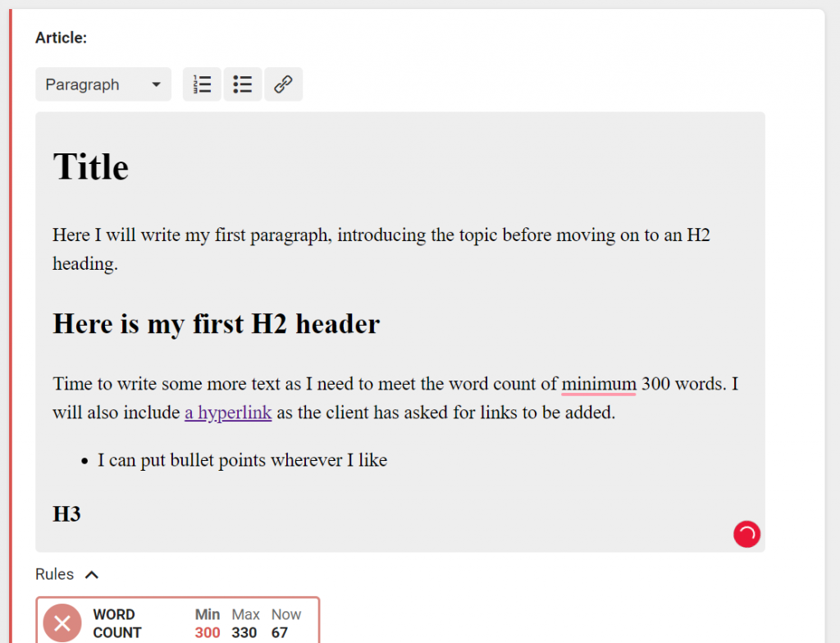Click the 'Rules' label text

pos(54,574)
